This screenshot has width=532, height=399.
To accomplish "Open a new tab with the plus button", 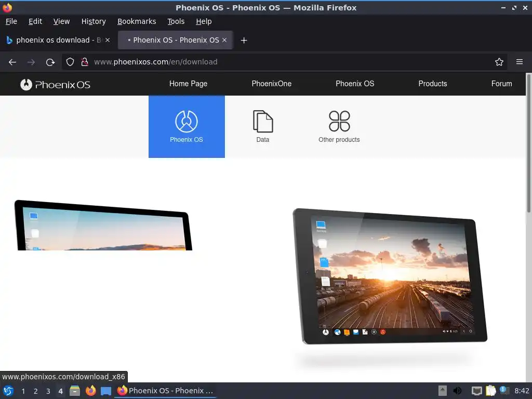I will (244, 41).
